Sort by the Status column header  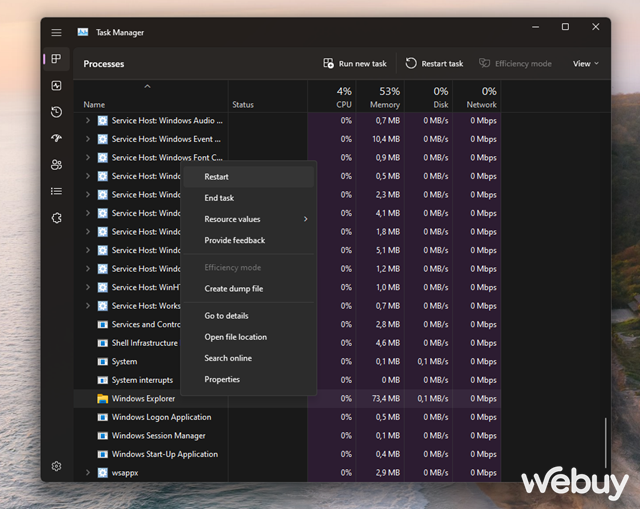(267, 96)
